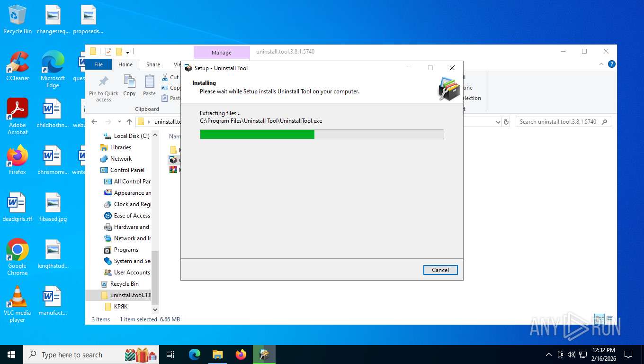Pin to Quick access in ribbon
This screenshot has height=364, width=644.
tap(104, 89)
